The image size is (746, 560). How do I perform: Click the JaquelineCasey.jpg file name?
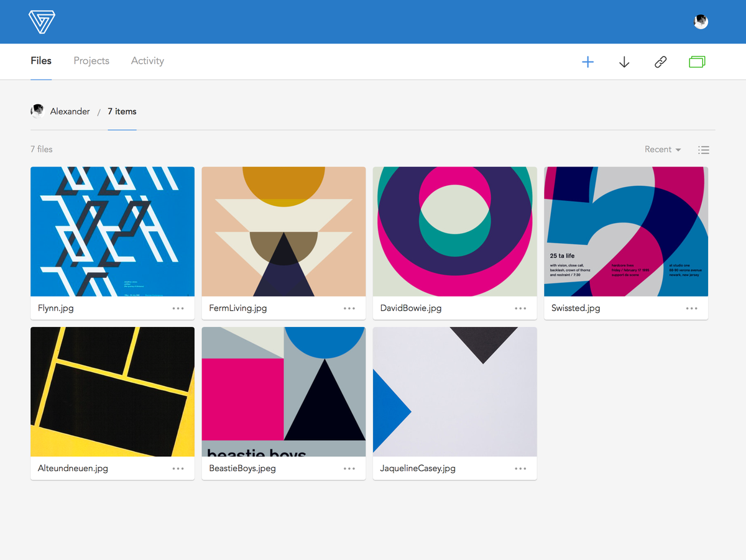pyautogui.click(x=418, y=469)
